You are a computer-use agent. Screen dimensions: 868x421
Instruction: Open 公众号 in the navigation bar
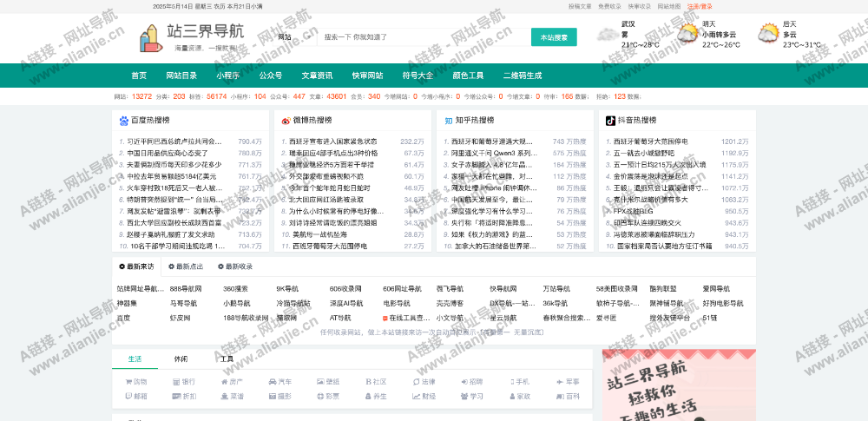coord(271,76)
